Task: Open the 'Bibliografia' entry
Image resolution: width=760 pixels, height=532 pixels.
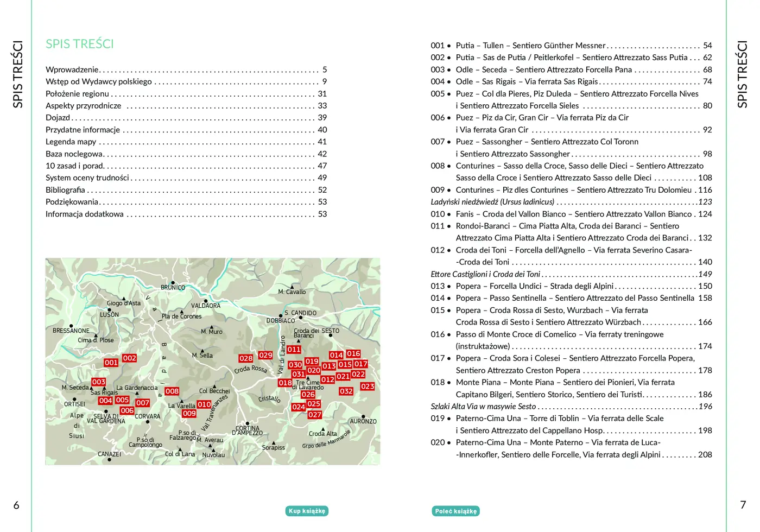Action: [186, 189]
